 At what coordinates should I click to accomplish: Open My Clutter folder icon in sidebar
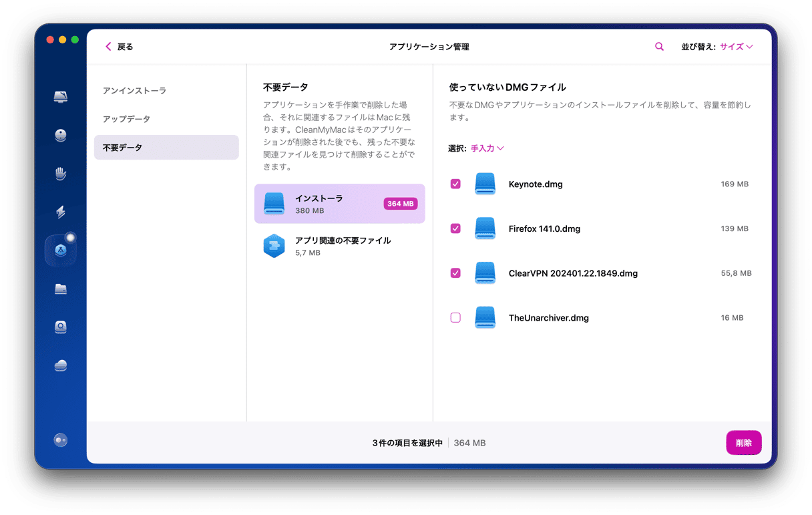[x=61, y=289]
